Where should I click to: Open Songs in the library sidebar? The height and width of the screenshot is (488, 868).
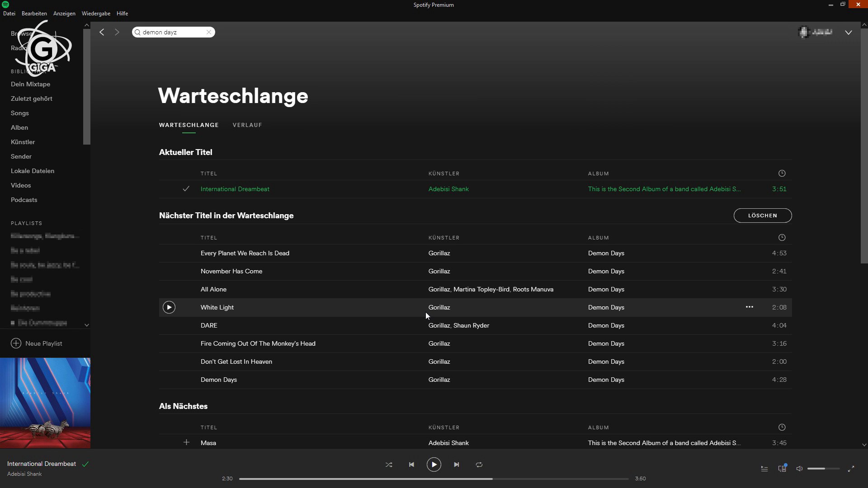(x=20, y=113)
